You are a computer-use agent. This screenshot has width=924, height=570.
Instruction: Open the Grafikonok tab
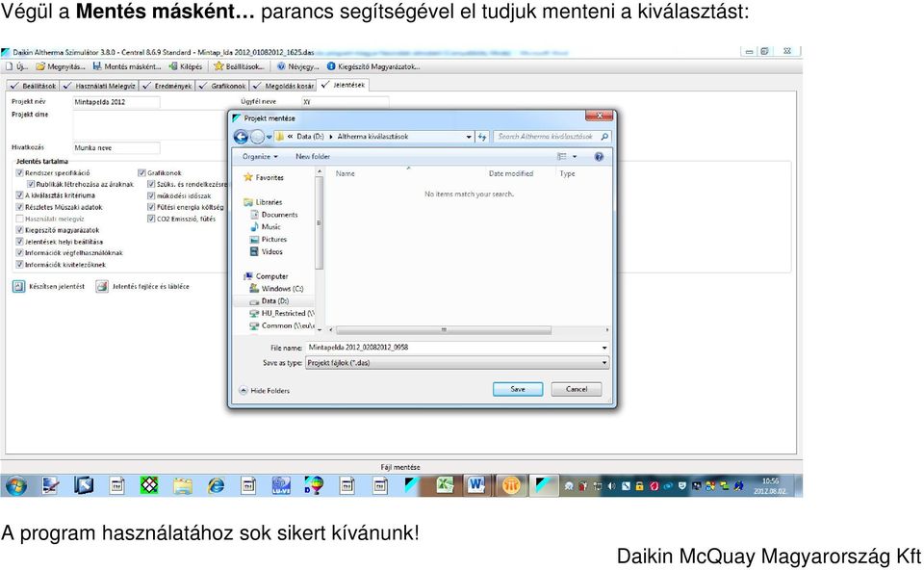[222, 86]
